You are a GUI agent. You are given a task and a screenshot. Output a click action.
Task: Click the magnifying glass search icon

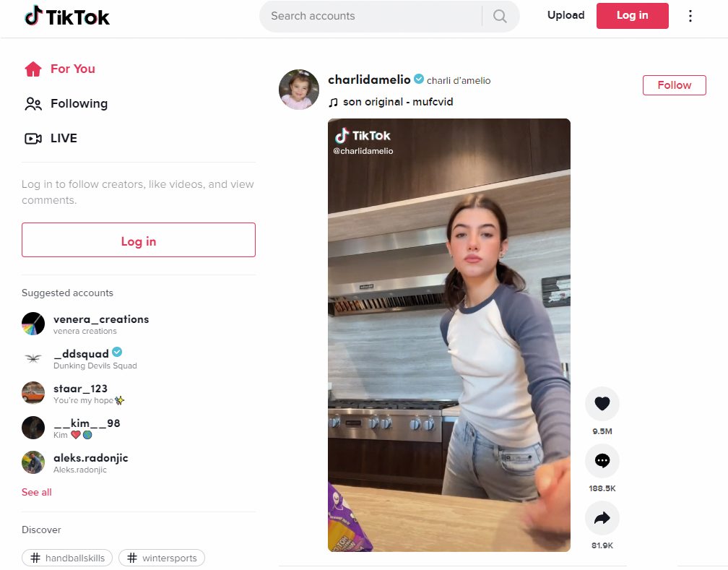click(x=500, y=17)
